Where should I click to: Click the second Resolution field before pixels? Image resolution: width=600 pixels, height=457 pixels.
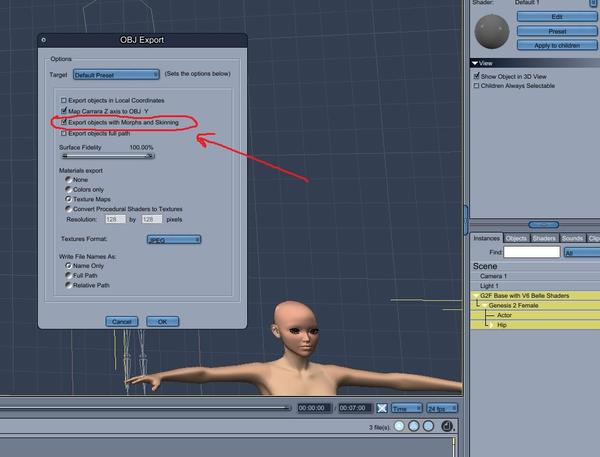pos(152,219)
